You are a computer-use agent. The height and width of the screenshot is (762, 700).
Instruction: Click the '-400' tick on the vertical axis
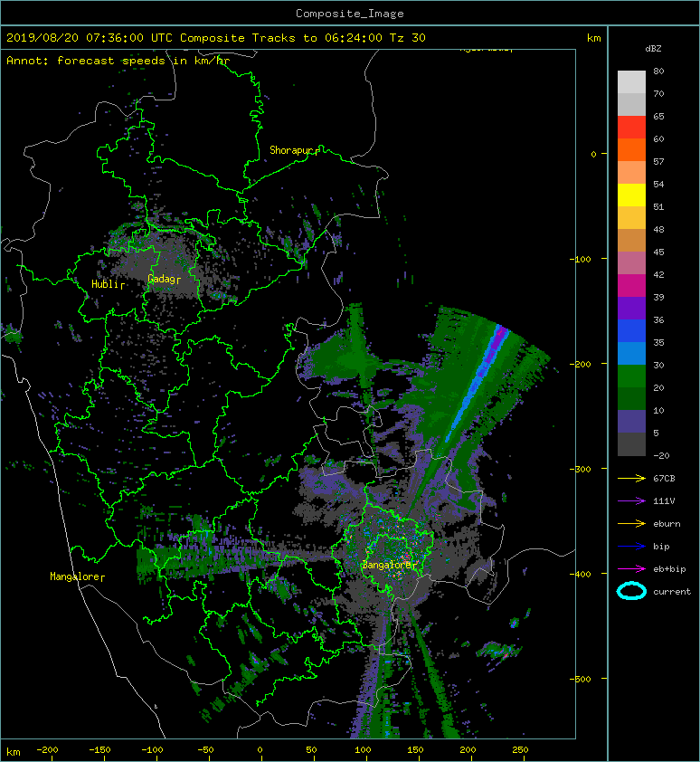click(581, 574)
